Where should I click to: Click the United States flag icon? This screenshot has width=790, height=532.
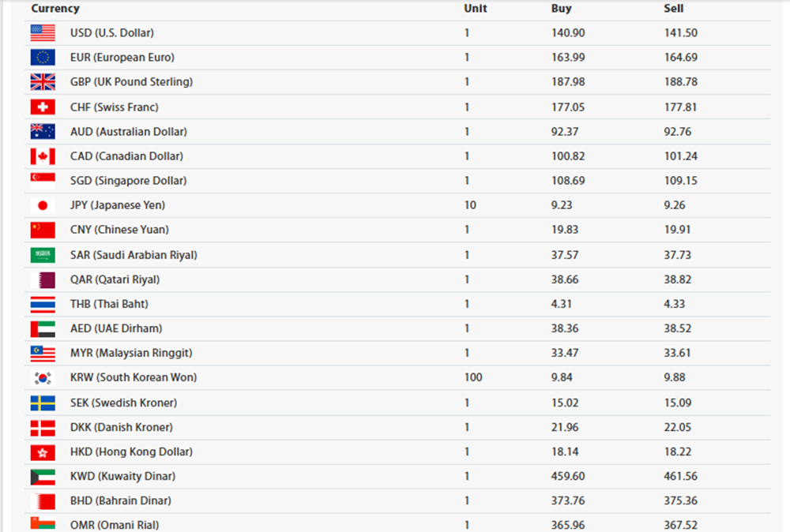43,33
